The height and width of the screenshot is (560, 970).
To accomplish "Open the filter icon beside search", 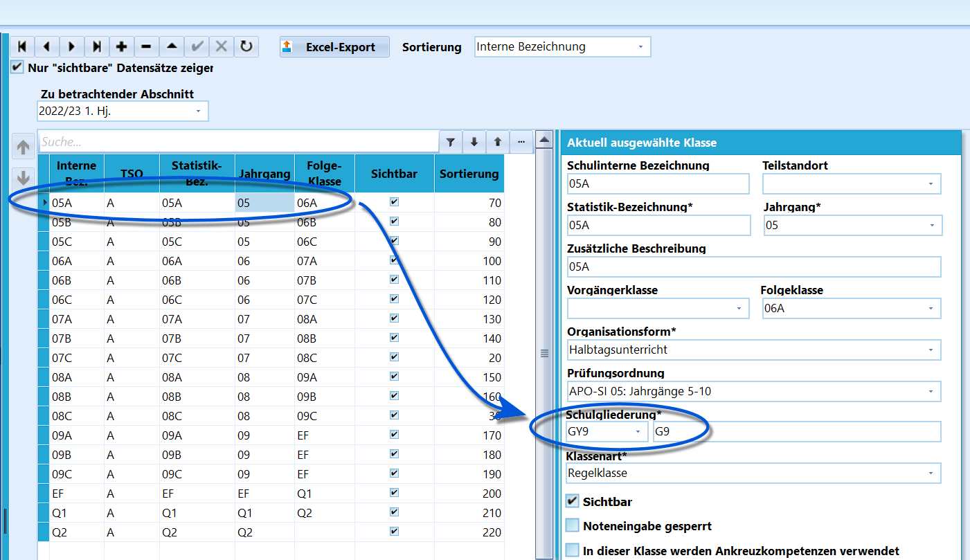I will pyautogui.click(x=451, y=142).
